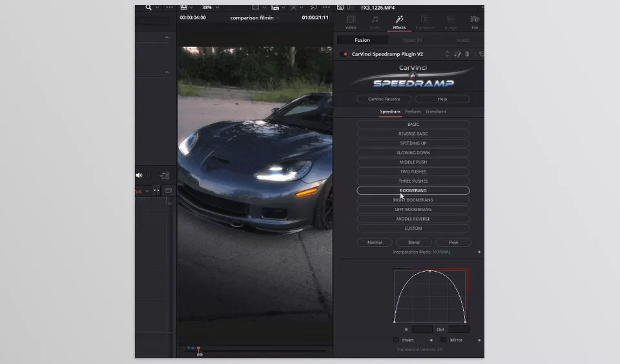Select the Transform plugin tab
The image size is (620, 364).
(x=435, y=112)
